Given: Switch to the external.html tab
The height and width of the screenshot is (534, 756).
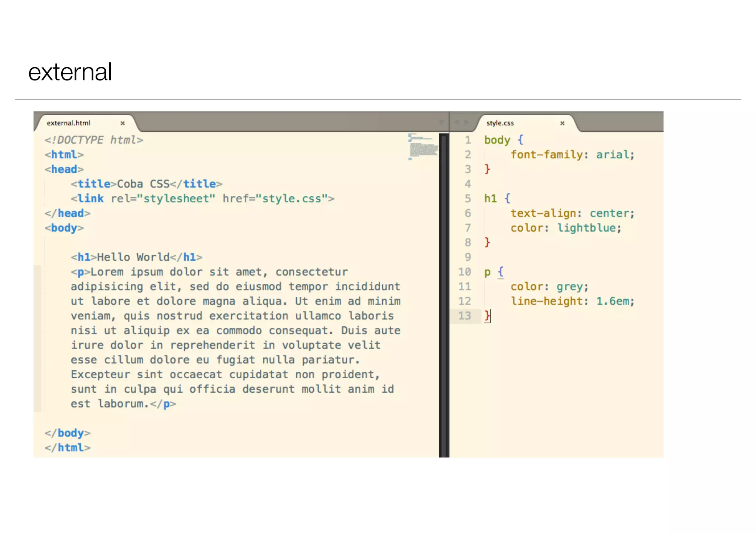Looking at the screenshot, I should 69,123.
